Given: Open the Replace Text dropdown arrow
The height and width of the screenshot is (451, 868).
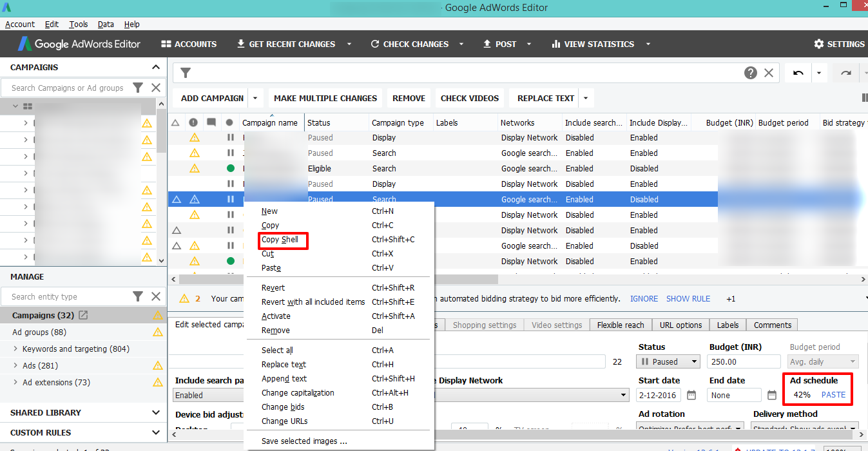Looking at the screenshot, I should (x=586, y=98).
